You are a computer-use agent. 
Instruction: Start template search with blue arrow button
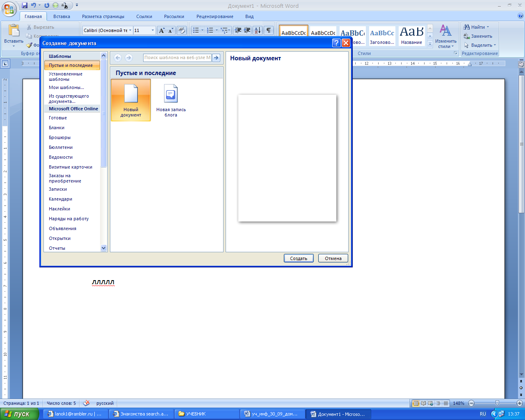216,58
